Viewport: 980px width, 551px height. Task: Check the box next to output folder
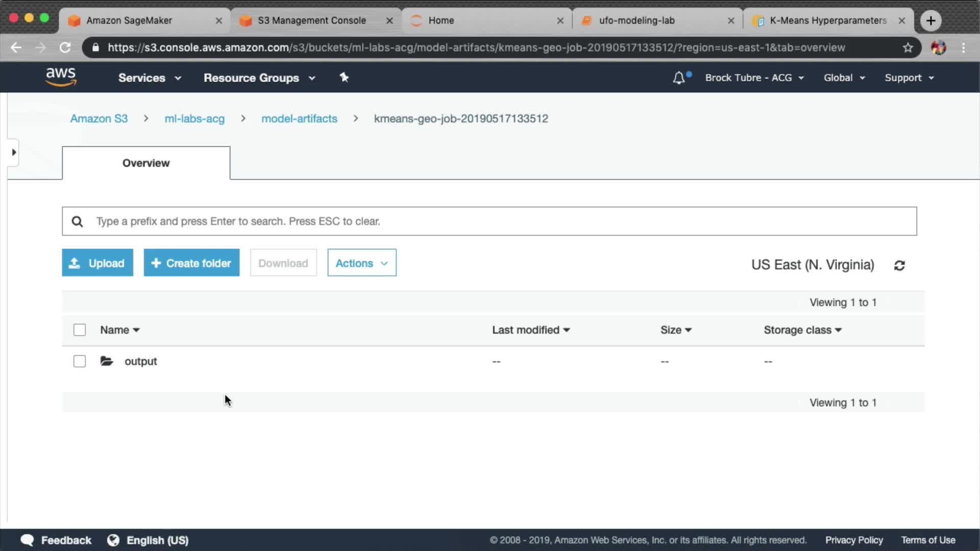(80, 361)
